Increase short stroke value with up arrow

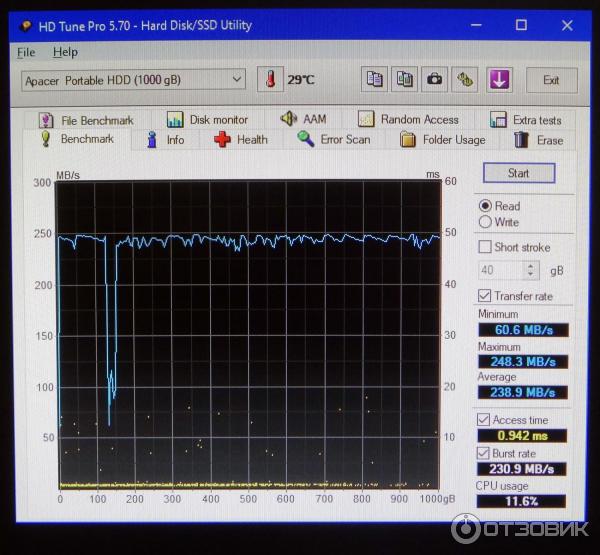[x=531, y=266]
